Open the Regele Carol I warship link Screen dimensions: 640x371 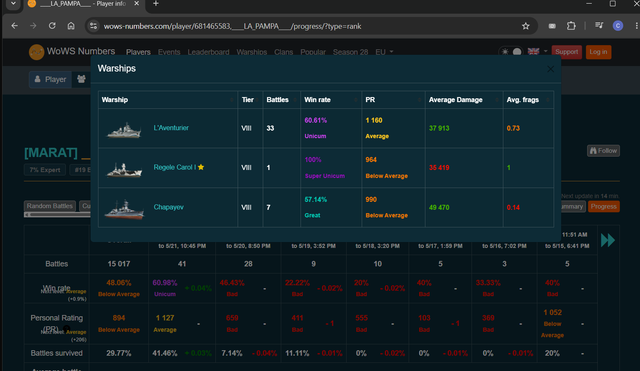point(174,167)
